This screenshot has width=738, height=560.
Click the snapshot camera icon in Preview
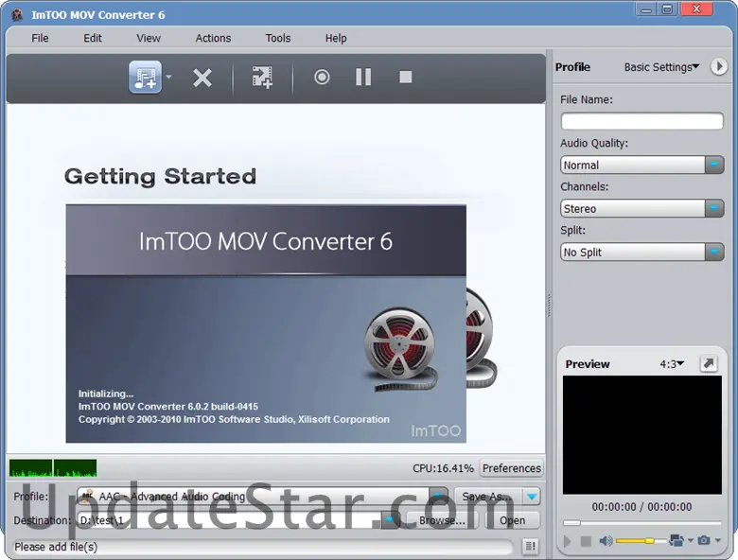click(704, 540)
